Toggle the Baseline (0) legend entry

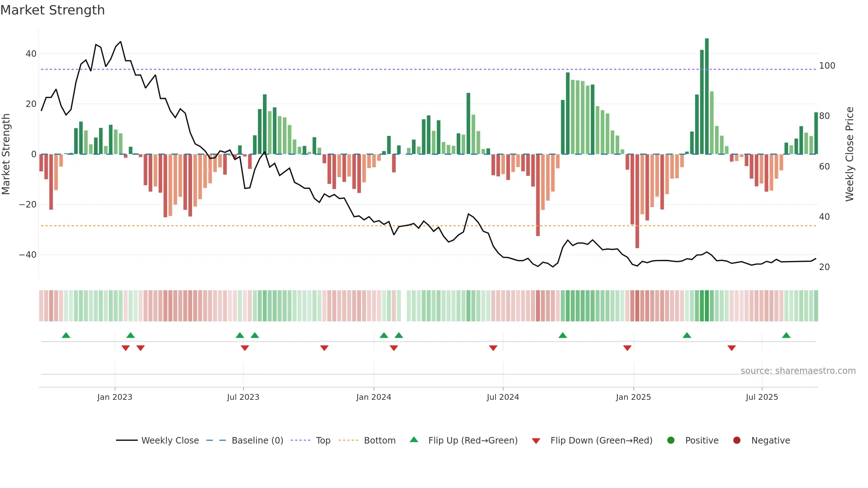[245, 440]
